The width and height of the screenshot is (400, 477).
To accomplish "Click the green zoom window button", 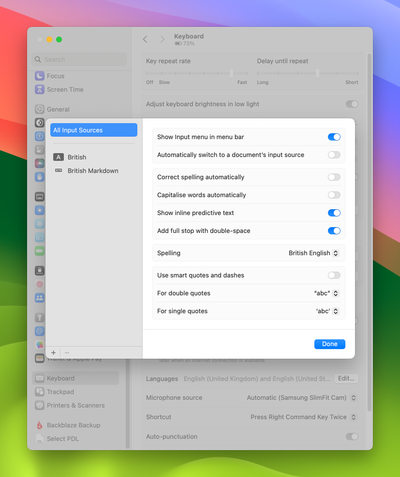I will pyautogui.click(x=59, y=39).
